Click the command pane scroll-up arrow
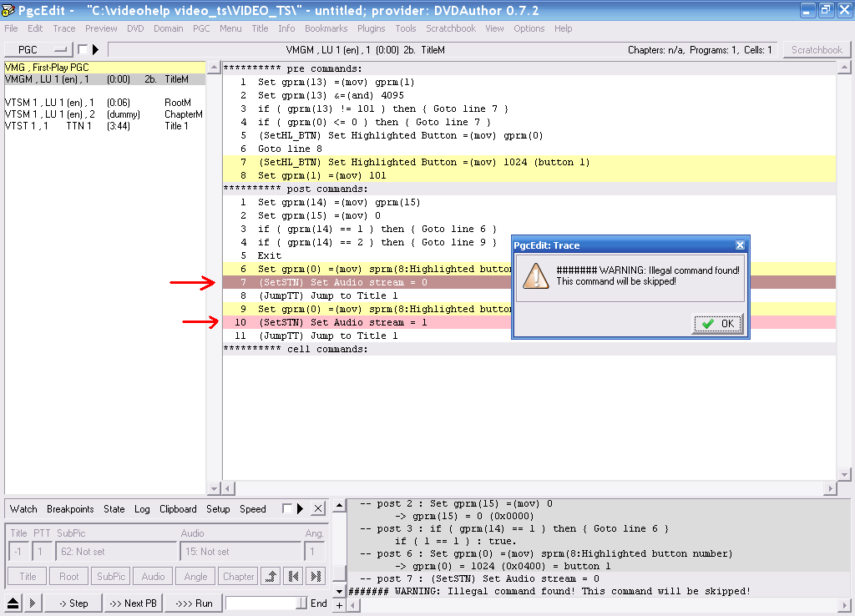Screen dimensions: 855x616 tap(844, 68)
